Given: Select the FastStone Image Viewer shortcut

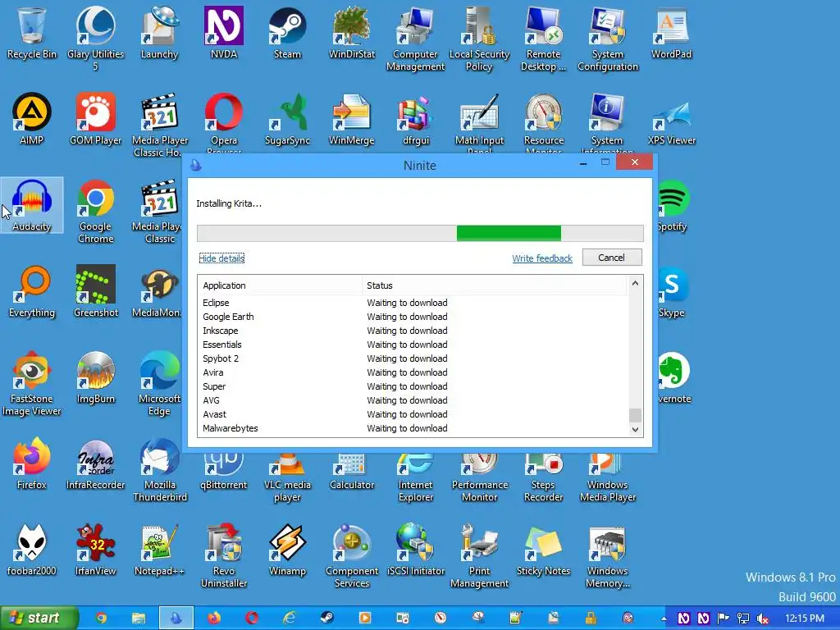Looking at the screenshot, I should click(x=32, y=383).
